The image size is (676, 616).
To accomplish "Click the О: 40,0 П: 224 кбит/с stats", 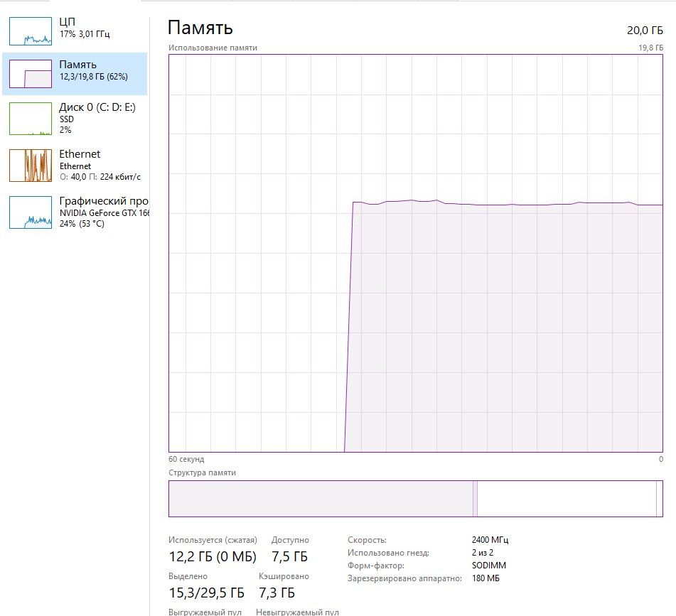I will click(x=100, y=177).
